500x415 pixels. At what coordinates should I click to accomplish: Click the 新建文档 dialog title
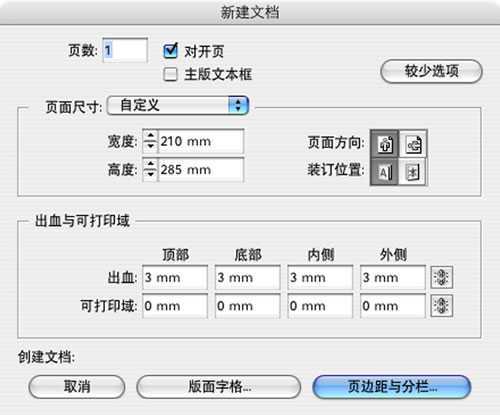point(250,13)
